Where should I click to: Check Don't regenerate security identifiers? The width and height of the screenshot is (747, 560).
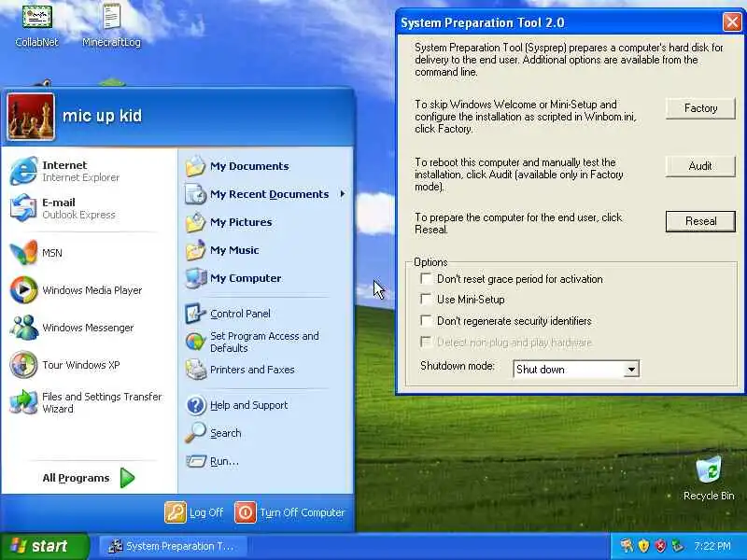pyautogui.click(x=426, y=320)
